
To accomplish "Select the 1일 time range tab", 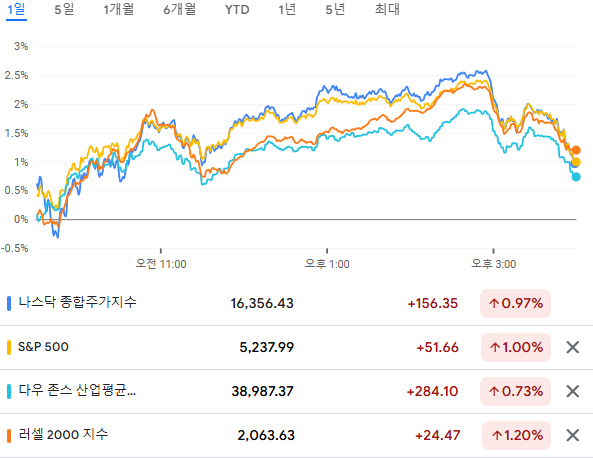I will (x=16, y=9).
